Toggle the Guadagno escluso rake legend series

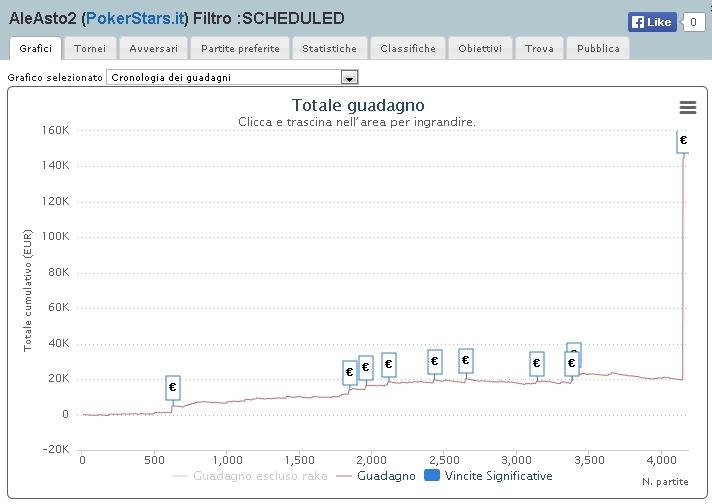point(249,476)
